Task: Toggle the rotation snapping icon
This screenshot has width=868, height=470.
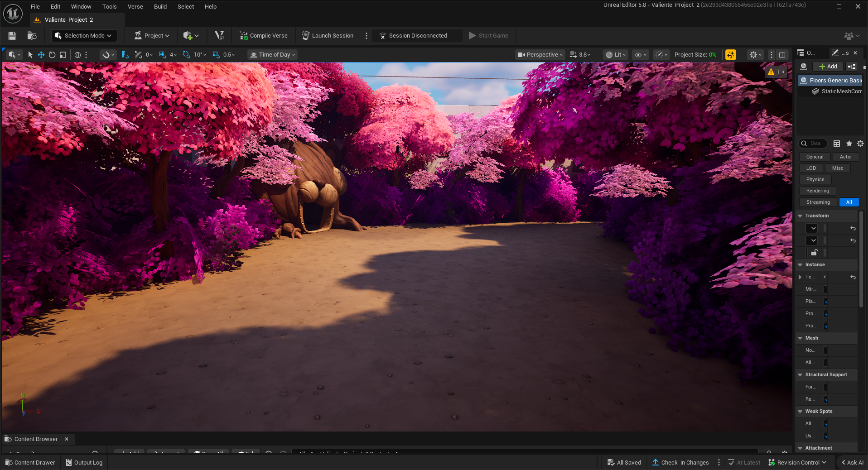Action: 186,55
